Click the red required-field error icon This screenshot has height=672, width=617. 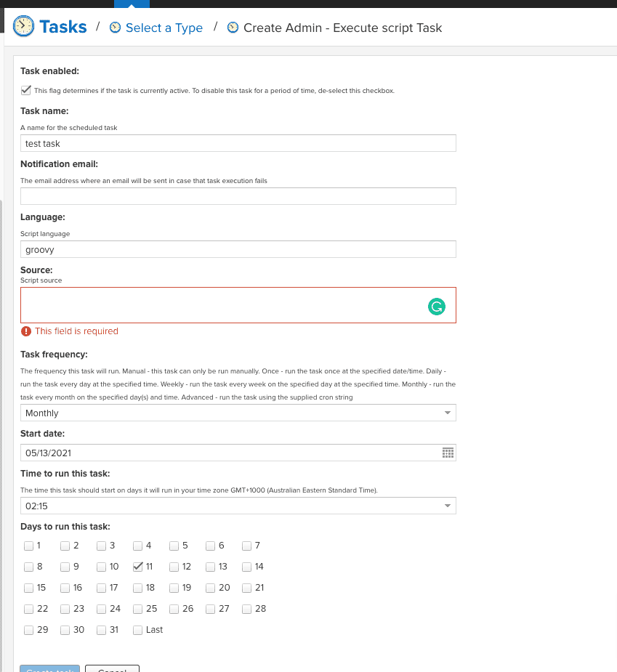point(26,331)
